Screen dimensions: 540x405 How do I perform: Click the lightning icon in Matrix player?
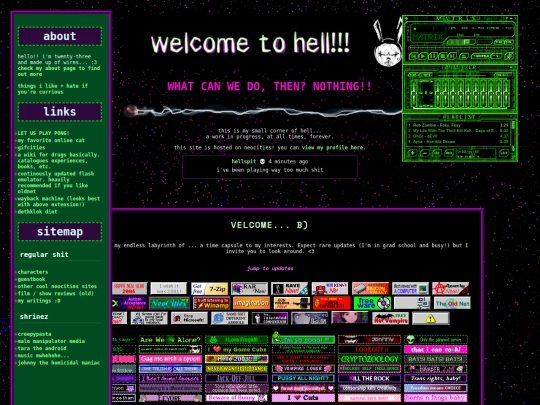click(x=509, y=56)
